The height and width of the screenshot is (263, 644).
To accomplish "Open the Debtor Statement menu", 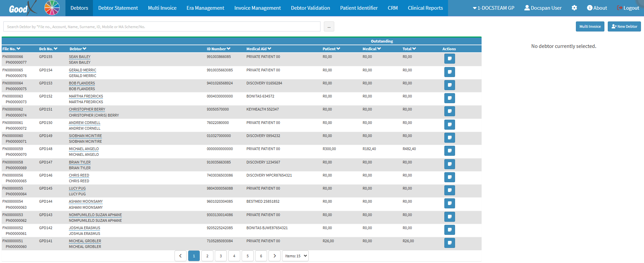I will pyautogui.click(x=118, y=8).
